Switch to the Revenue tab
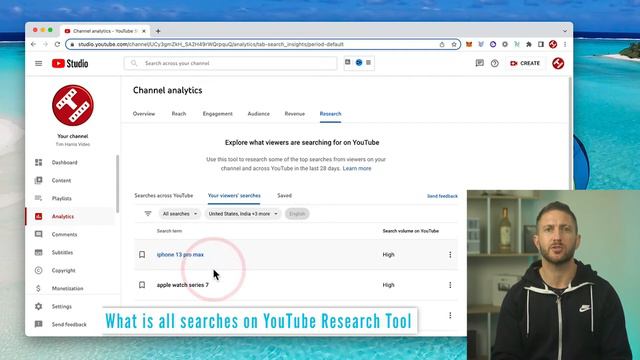The width and height of the screenshot is (640, 360). pos(295,114)
